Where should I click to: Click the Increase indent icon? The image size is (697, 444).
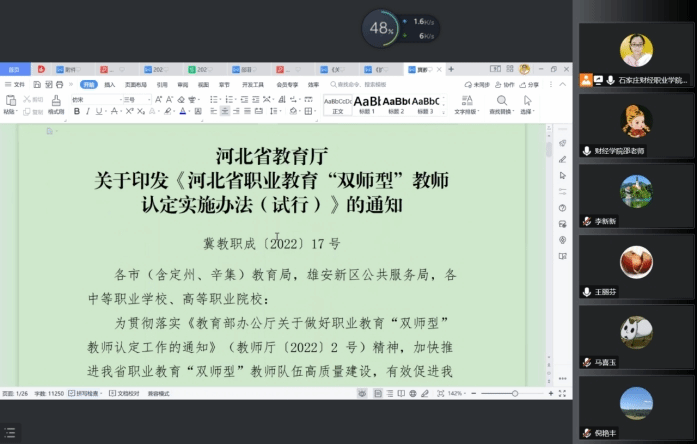pyautogui.click(x=255, y=99)
